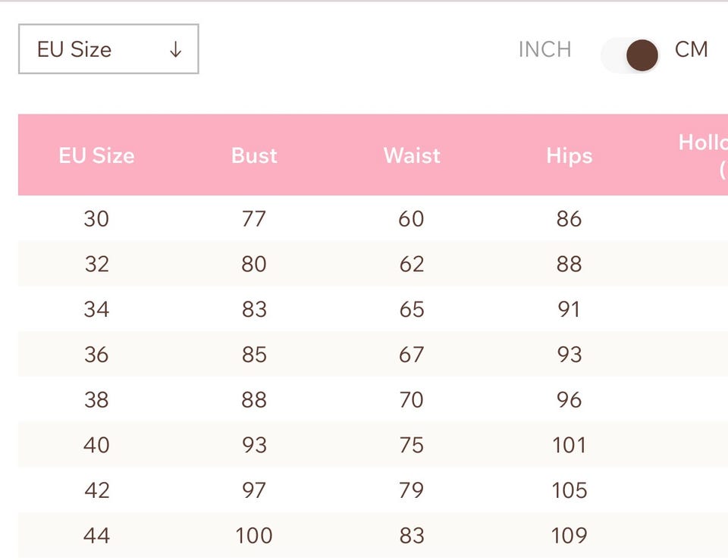The height and width of the screenshot is (560, 728).
Task: Click the down arrow in EU Size selector
Action: pos(175,49)
